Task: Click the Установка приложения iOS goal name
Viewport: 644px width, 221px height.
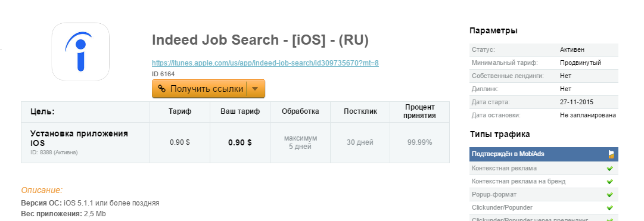Action: click(79, 138)
